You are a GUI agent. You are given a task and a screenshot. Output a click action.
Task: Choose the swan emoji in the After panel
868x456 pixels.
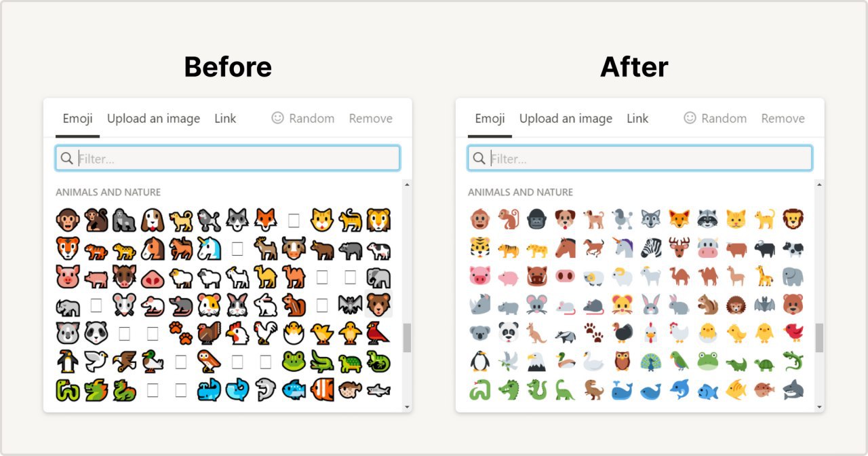593,361
